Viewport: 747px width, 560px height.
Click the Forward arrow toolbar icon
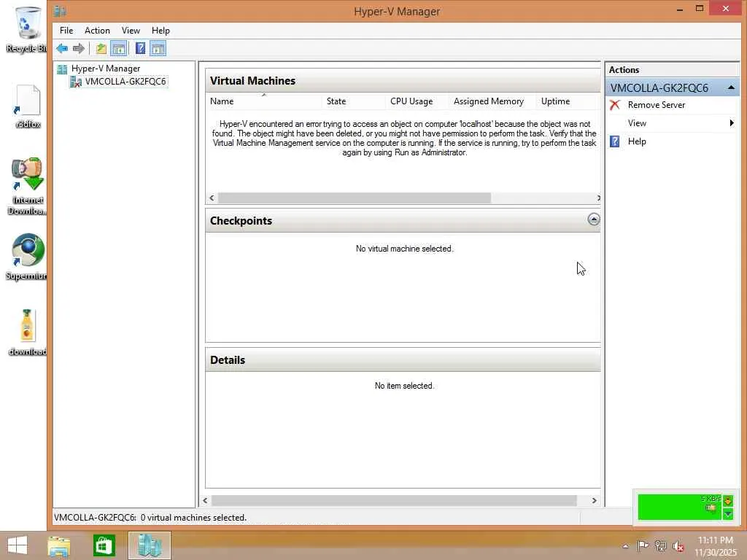coord(79,49)
